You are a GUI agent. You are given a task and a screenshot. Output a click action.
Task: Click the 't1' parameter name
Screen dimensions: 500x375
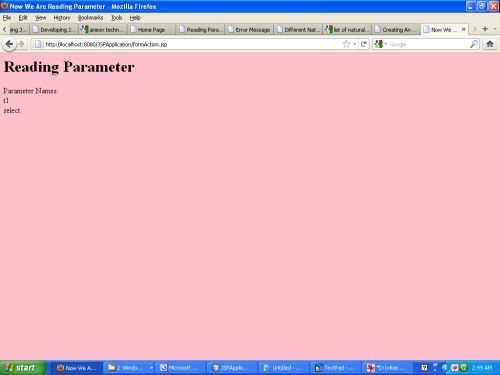pos(6,100)
